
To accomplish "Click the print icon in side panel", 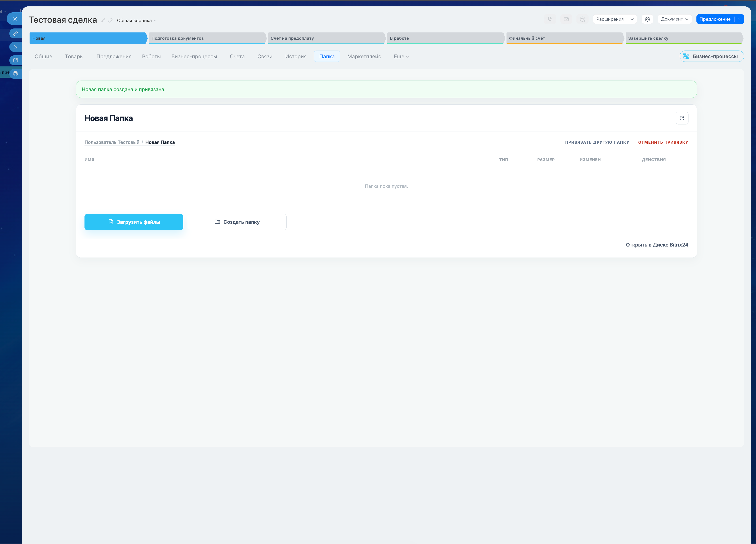I will click(15, 74).
